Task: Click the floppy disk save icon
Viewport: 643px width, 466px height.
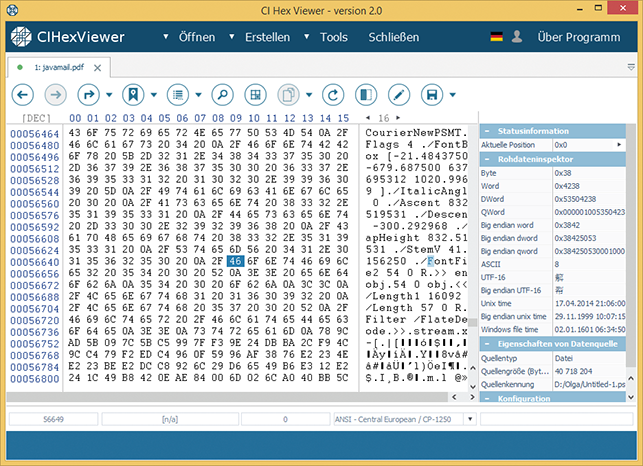Action: (x=432, y=95)
